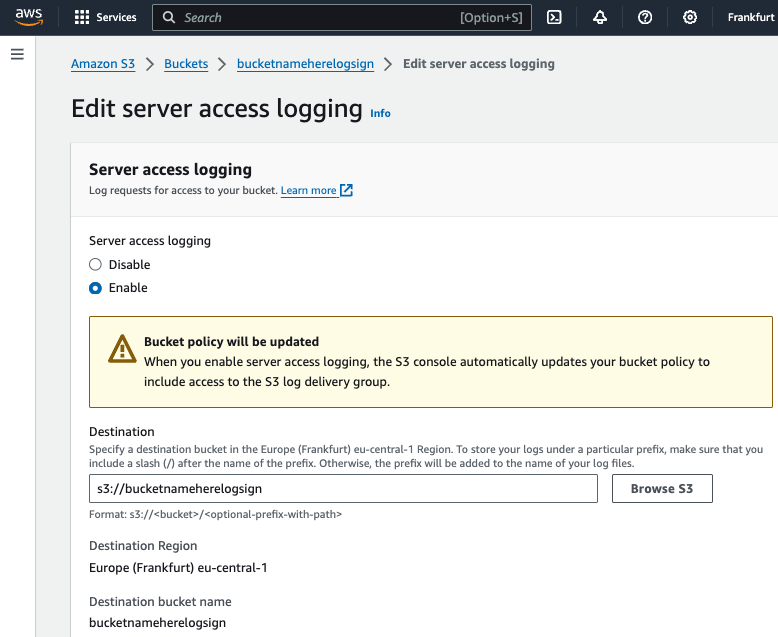Click the magnifier icon in Search
The width and height of the screenshot is (778, 637).
169,17
